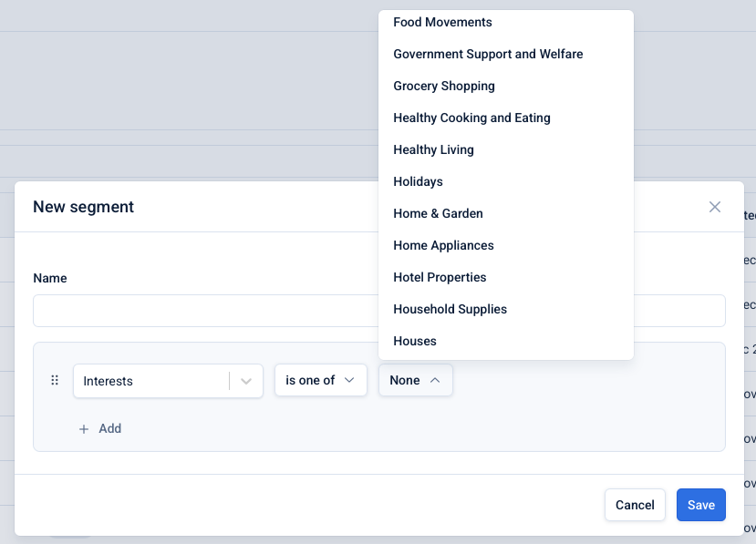Viewport: 756px width, 544px height.
Task: Select Hotel Properties option
Action: [440, 278]
